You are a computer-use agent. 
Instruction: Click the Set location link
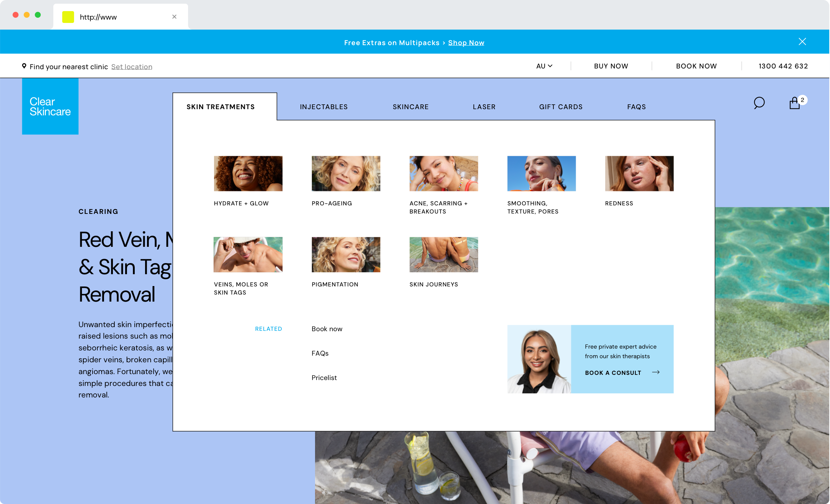(132, 66)
